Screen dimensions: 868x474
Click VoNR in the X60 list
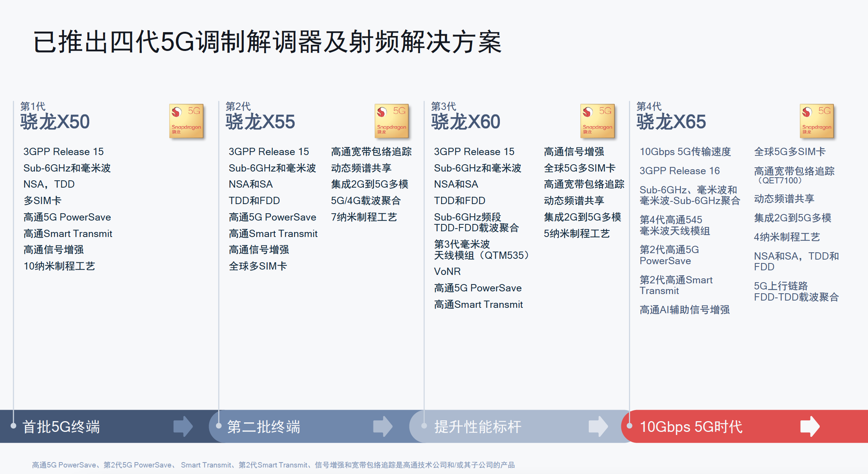coord(447,271)
